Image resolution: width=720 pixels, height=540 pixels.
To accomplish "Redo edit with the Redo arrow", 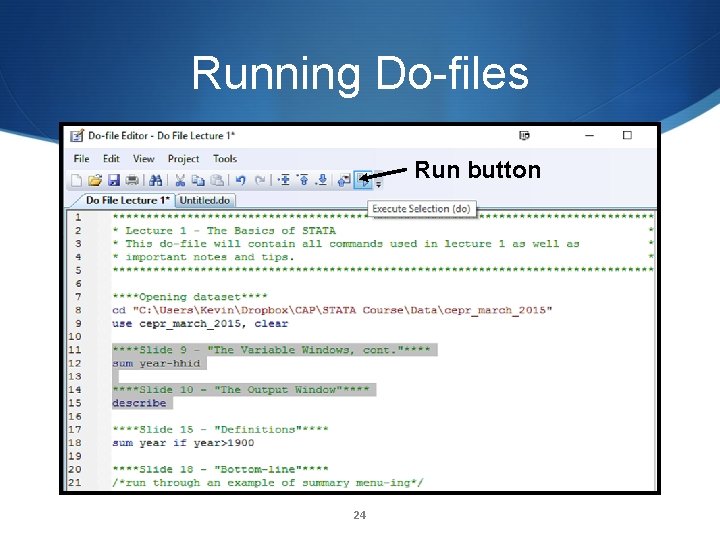I will click(x=260, y=180).
